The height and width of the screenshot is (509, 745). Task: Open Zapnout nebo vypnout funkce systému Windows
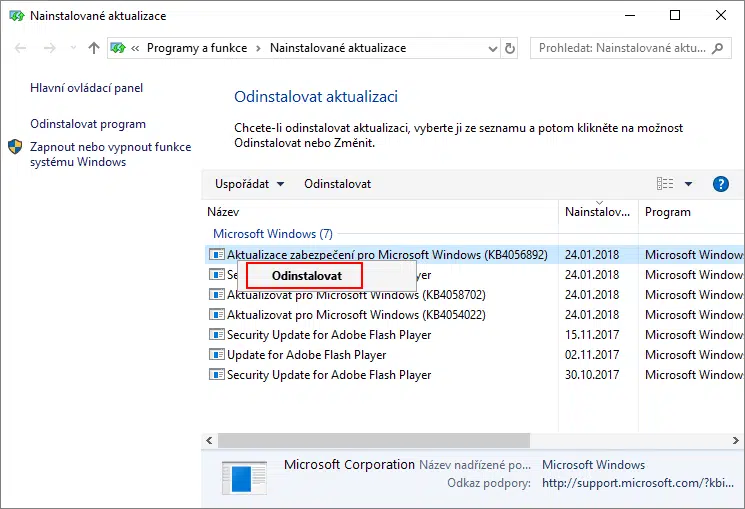(x=110, y=154)
